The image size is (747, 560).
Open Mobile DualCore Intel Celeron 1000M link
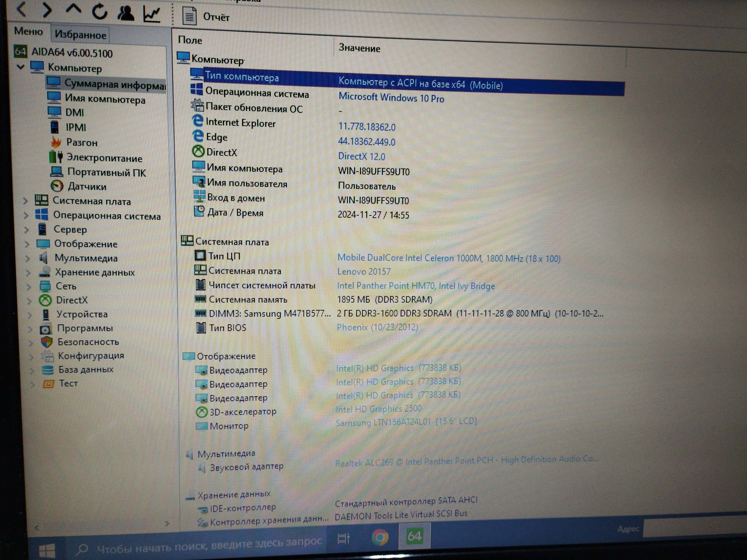click(x=449, y=258)
